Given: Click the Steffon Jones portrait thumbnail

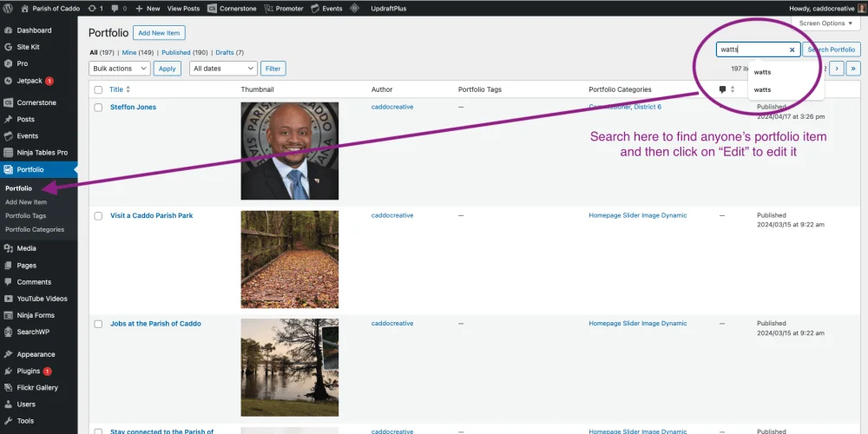Looking at the screenshot, I should 289,151.
